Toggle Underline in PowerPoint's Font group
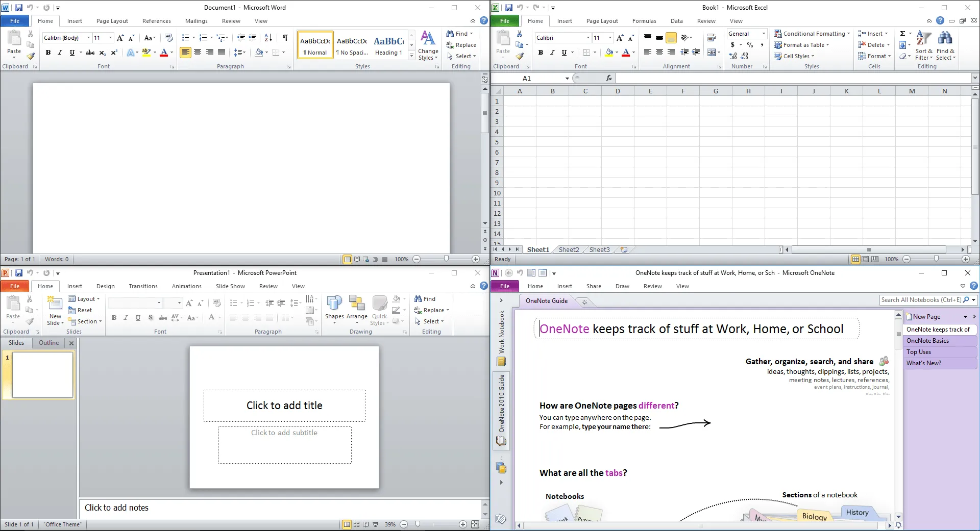 [x=138, y=318]
